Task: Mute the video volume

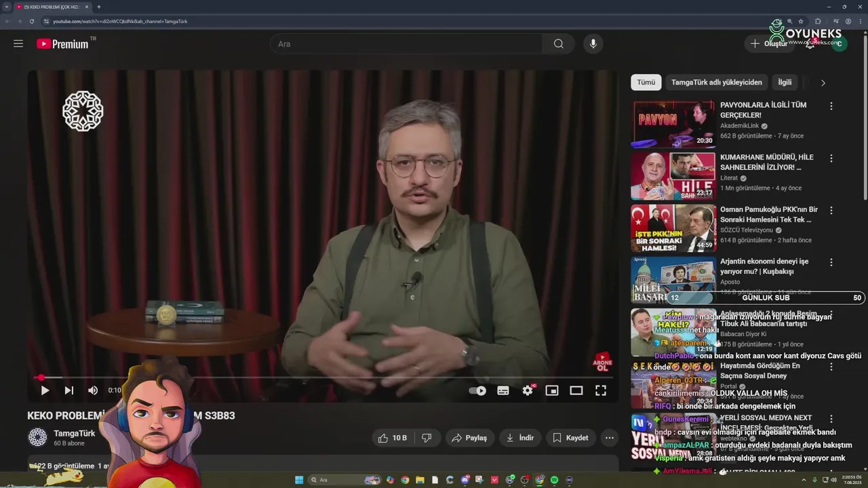Action: 93,390
